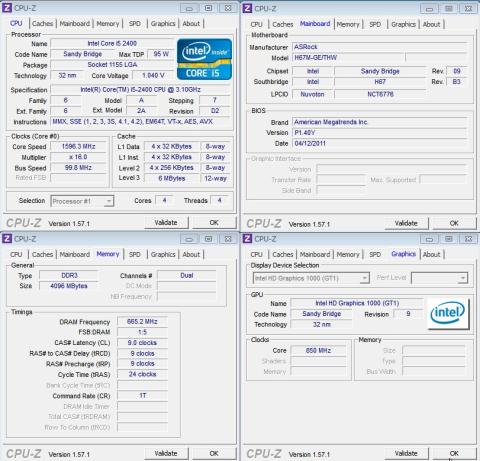This screenshot has width=480, height=461.
Task: Click the CPU-Z app icon in the Mainboard window title bar
Action: [x=247, y=8]
